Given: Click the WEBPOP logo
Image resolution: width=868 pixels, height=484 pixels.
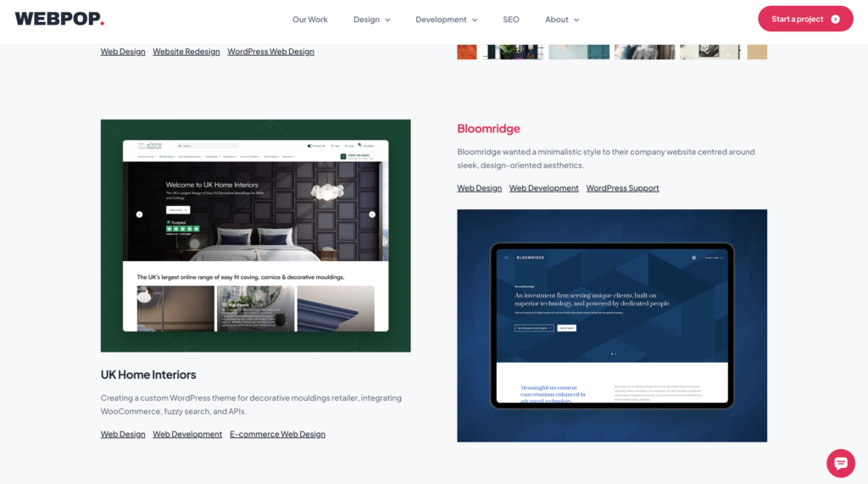Looking at the screenshot, I should point(59,19).
